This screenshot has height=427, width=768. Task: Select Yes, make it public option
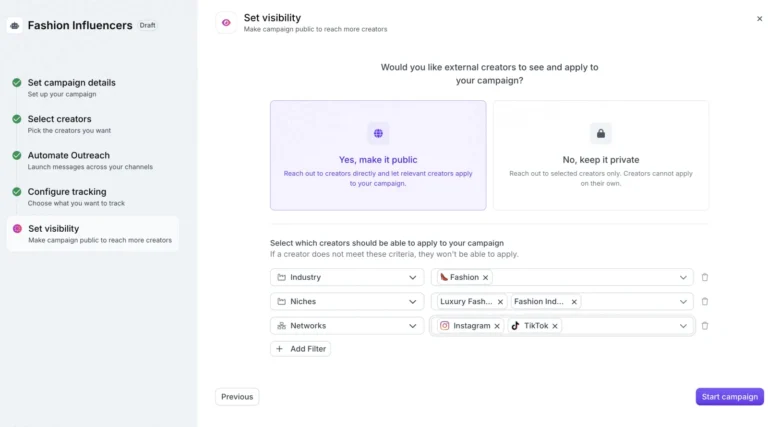click(x=378, y=156)
